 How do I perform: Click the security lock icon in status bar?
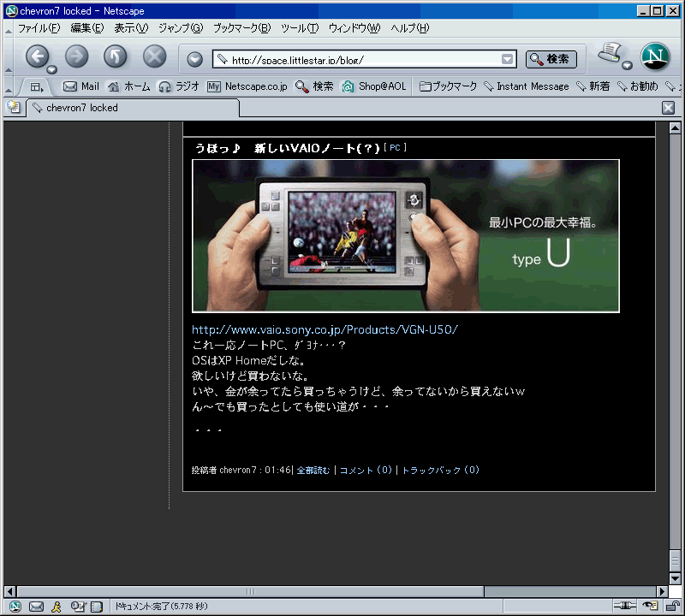pos(672,606)
